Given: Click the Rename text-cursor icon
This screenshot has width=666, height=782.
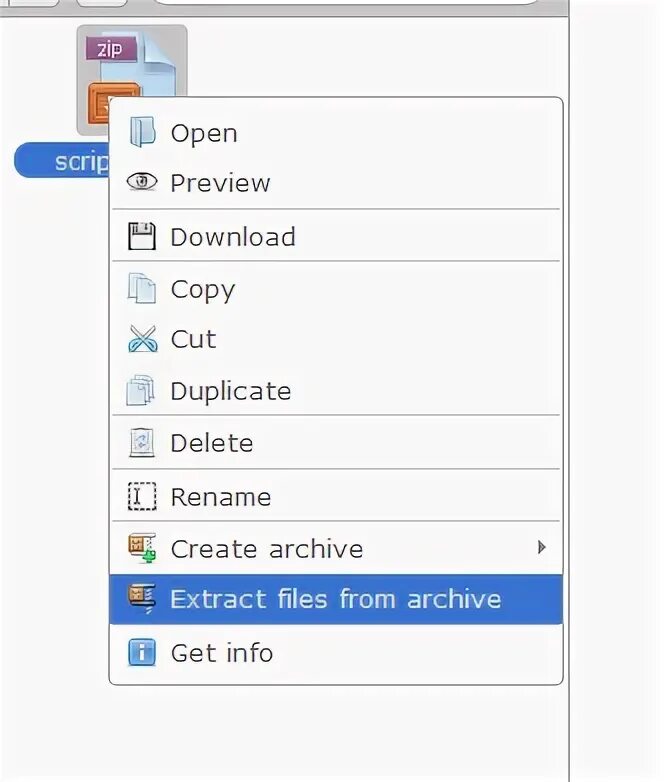Looking at the screenshot, I should (142, 496).
